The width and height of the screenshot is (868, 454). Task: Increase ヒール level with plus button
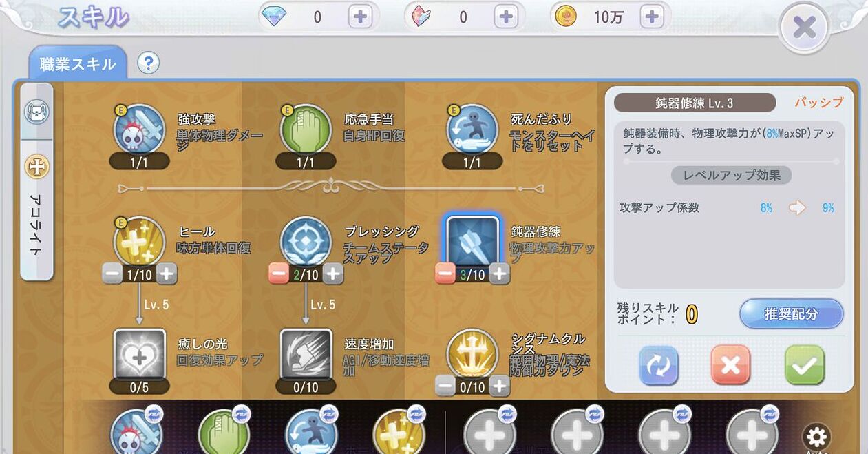167,274
